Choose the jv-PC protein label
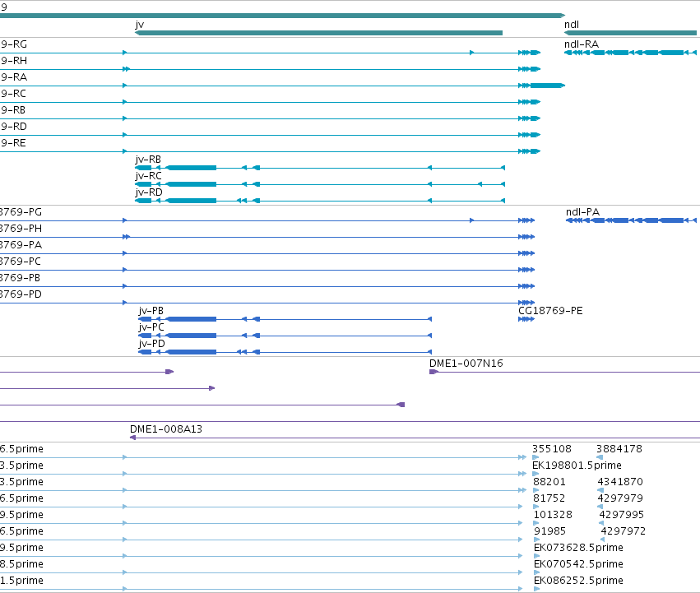 (151, 327)
